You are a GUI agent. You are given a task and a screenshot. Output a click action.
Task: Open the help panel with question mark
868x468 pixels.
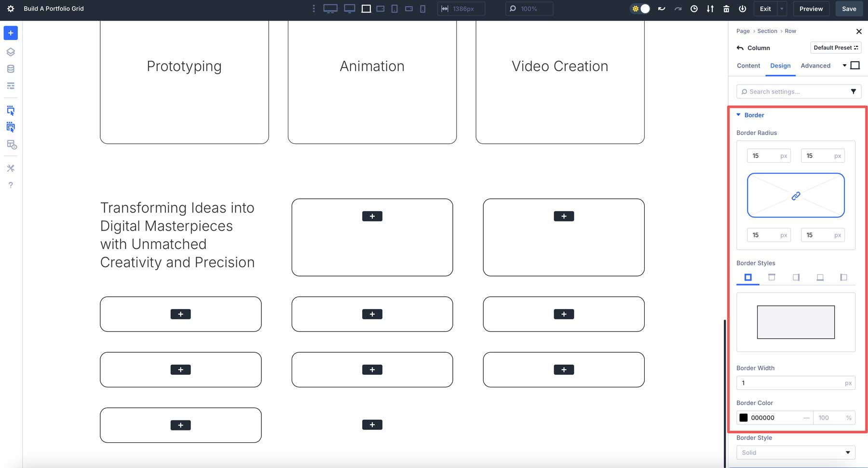[10, 185]
